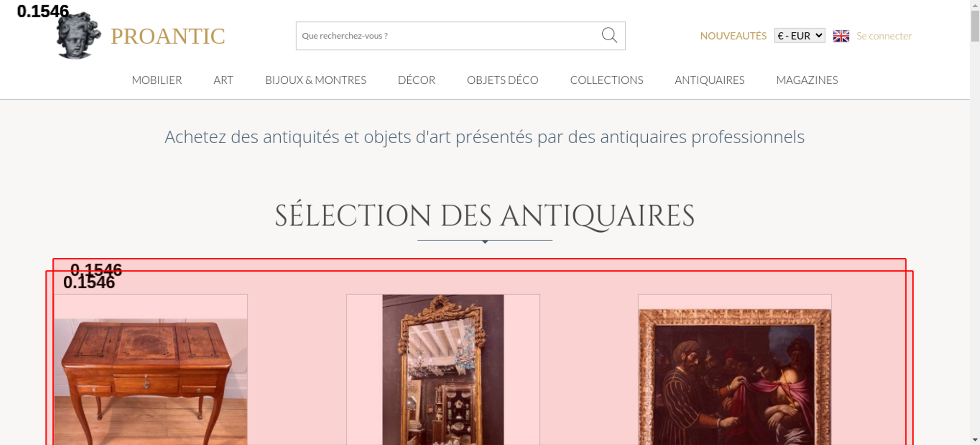Viewport: 980px width, 445px height.
Task: Switch language via the UK flag icon
Action: [x=841, y=36]
